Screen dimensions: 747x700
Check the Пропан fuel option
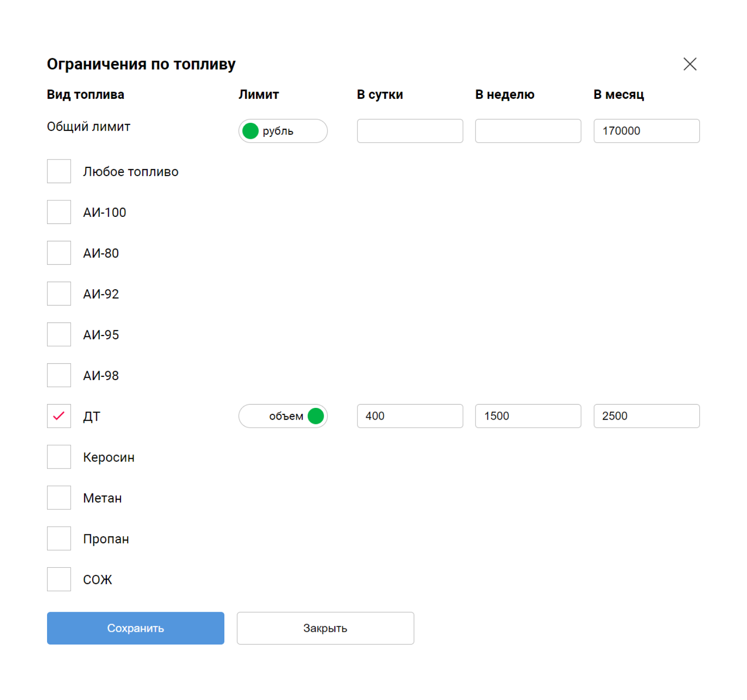[59, 538]
